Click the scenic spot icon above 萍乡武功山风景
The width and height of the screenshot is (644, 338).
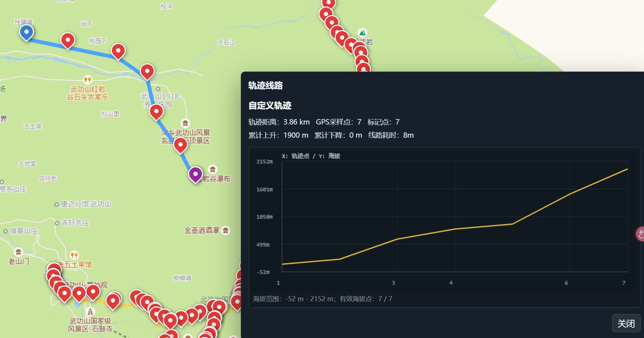click(x=185, y=123)
